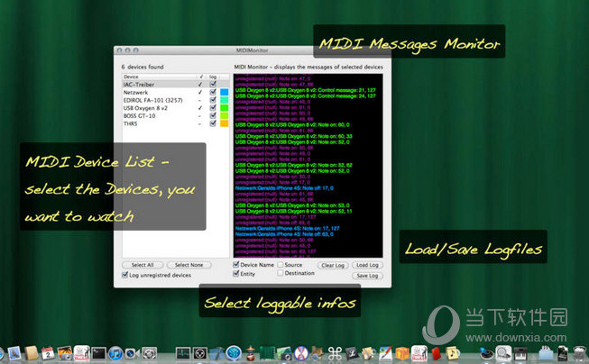Viewport: 589px width, 364px height.
Task: Open the orange color swatch for THRS
Action: pyautogui.click(x=225, y=123)
